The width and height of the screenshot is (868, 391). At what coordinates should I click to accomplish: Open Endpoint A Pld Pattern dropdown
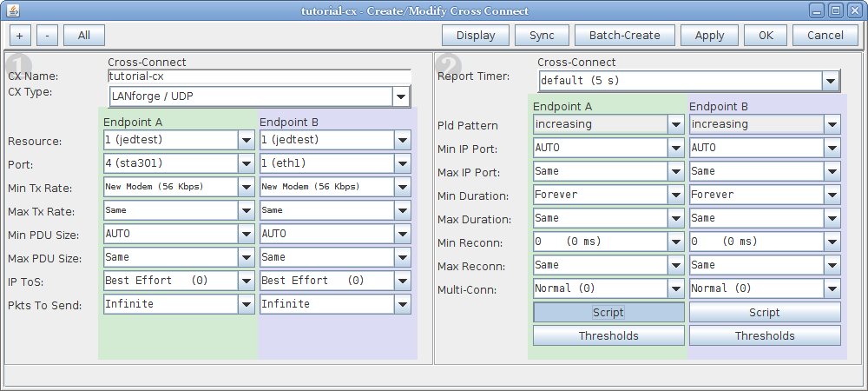676,124
